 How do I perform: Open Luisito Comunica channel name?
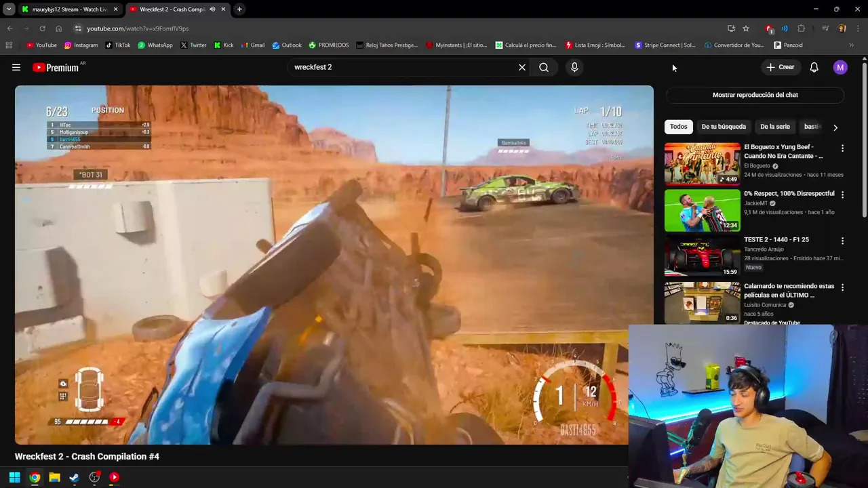click(x=765, y=305)
